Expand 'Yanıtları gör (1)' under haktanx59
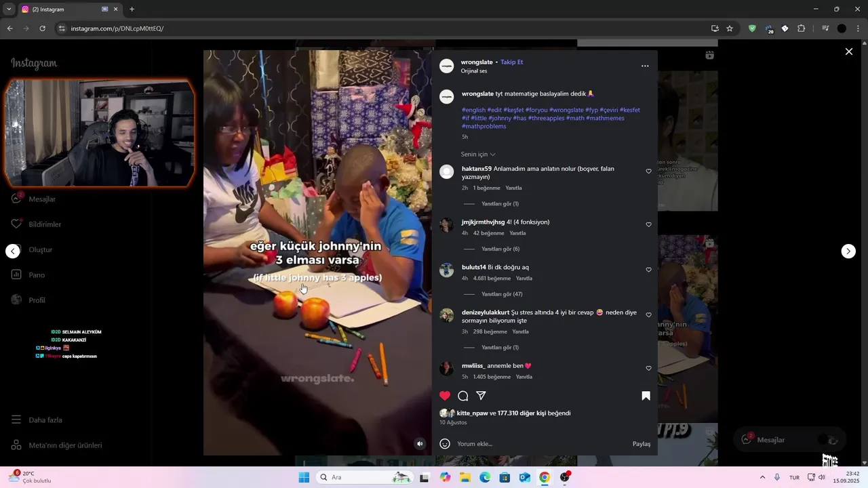This screenshot has width=868, height=488. [x=500, y=204]
